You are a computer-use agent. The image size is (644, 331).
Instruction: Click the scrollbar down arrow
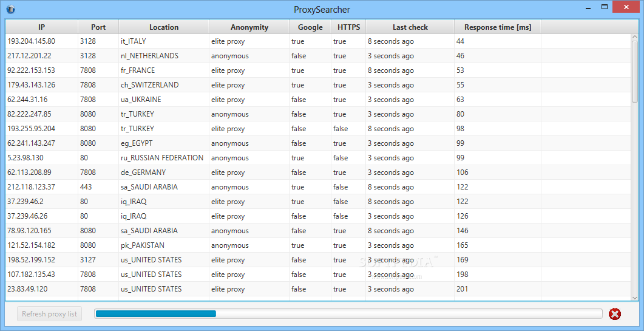(x=635, y=297)
